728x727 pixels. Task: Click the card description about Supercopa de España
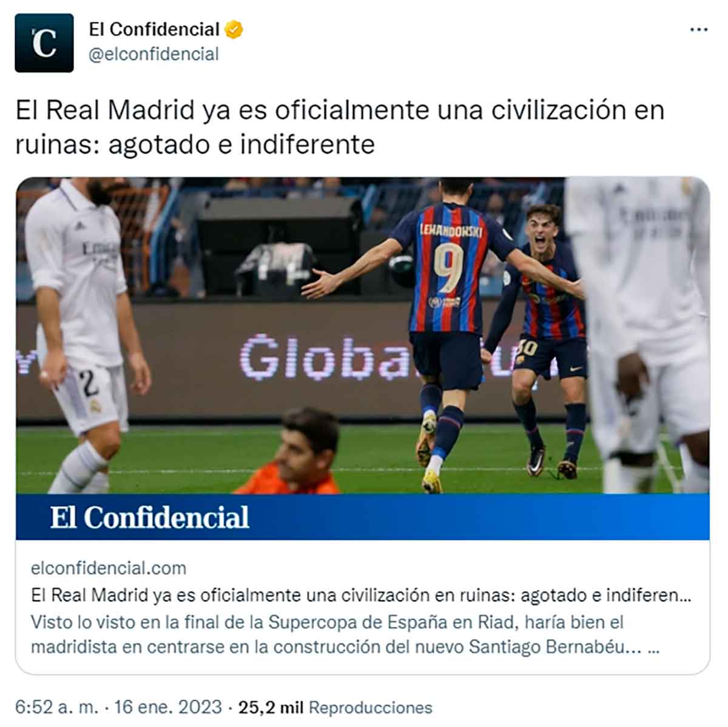point(345,635)
